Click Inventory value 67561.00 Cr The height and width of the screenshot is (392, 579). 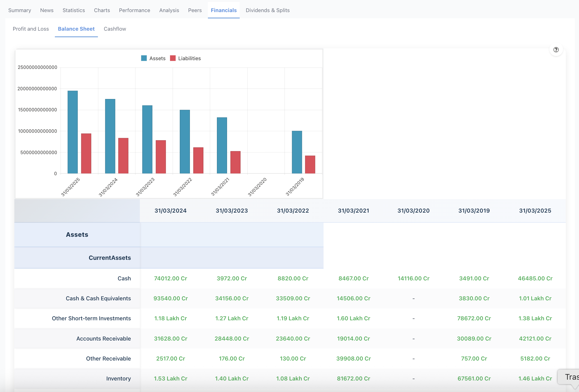coord(474,379)
